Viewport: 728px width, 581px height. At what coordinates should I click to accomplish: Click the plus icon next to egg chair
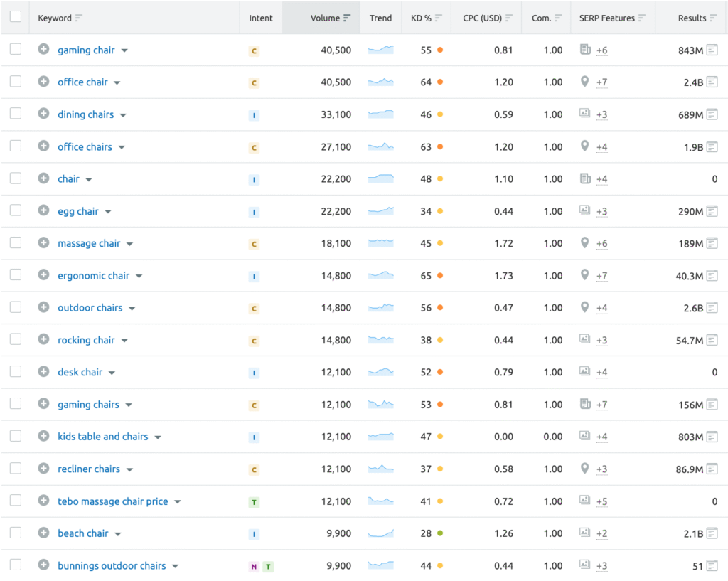click(x=43, y=211)
